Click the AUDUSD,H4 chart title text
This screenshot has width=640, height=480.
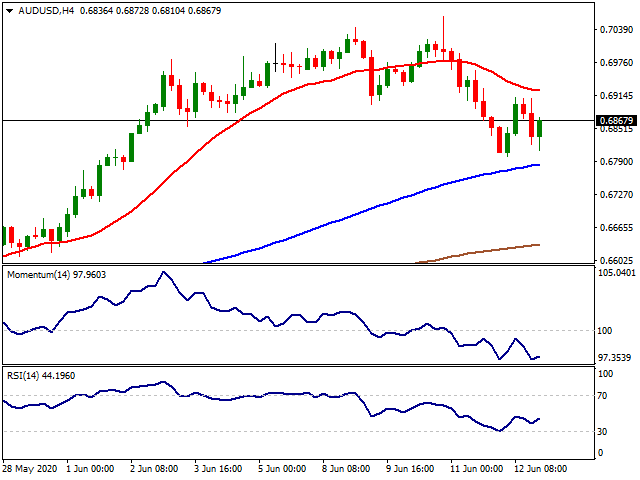click(46, 11)
